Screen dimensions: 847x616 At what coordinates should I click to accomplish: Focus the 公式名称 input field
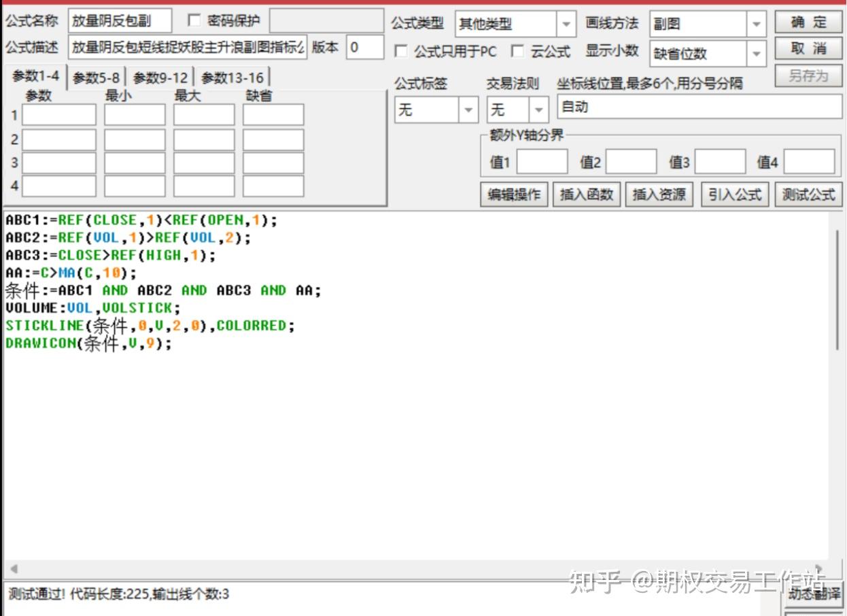pyautogui.click(x=120, y=21)
